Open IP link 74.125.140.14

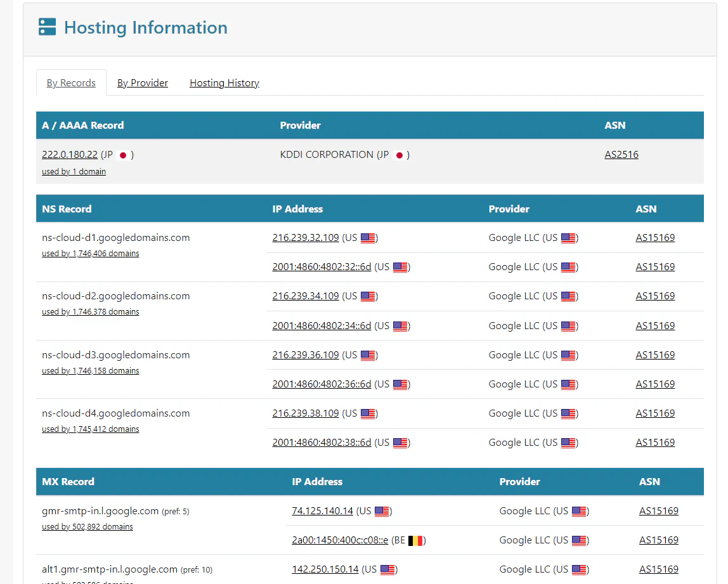[322, 511]
